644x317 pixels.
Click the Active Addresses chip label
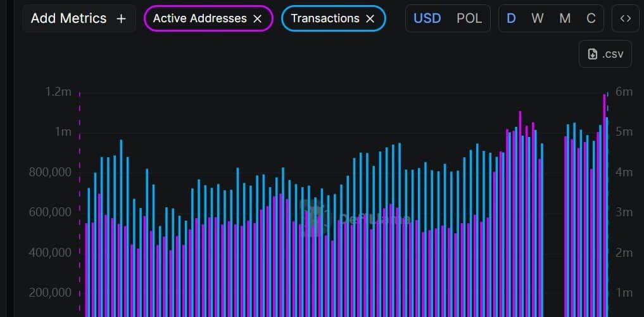point(201,19)
